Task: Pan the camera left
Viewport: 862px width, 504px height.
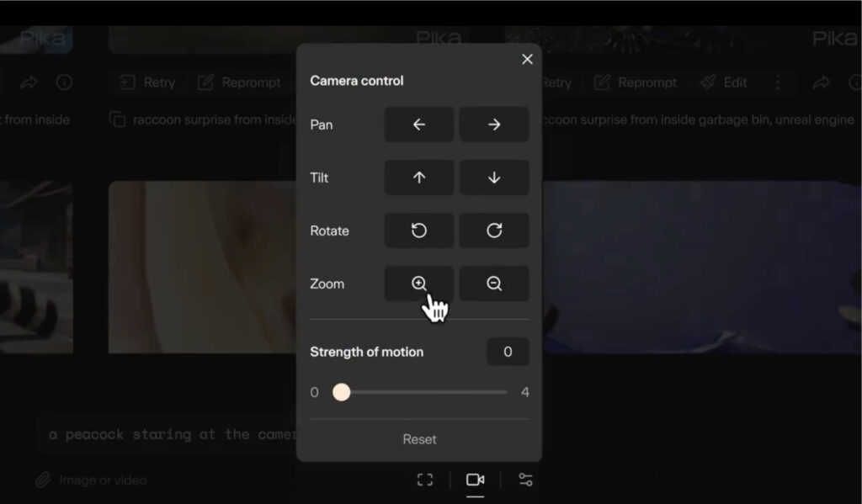Action: coord(418,125)
